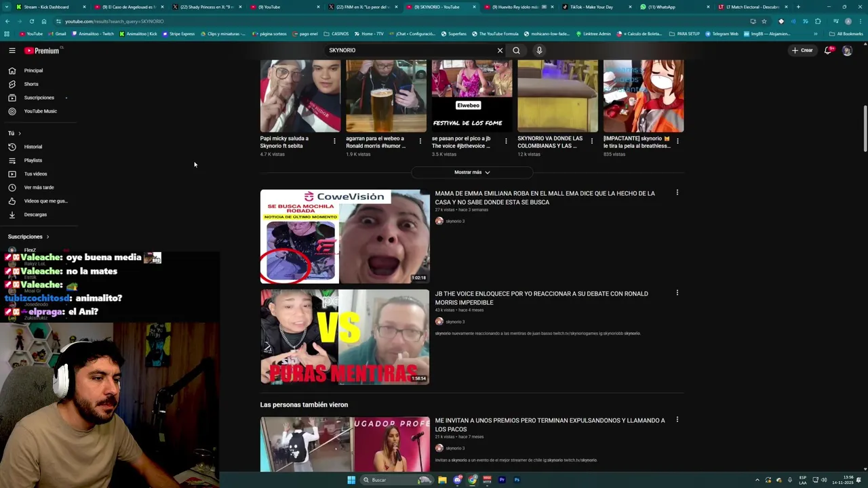Screen dimensions: 868x488
Task: Open JB THE VOICE ENLOQUECE video title
Action: pos(541,298)
